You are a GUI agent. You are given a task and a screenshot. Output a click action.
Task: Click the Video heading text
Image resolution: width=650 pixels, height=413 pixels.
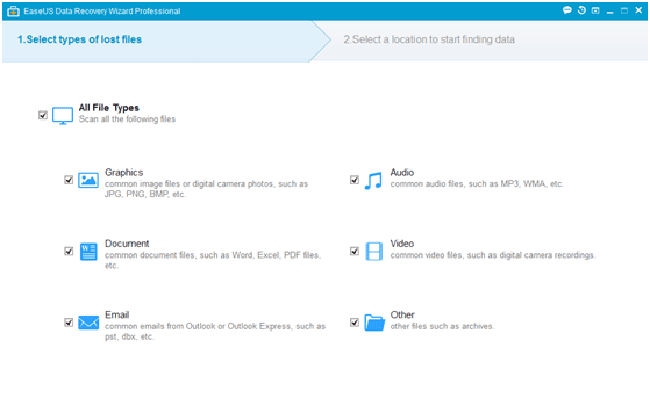[x=402, y=243]
